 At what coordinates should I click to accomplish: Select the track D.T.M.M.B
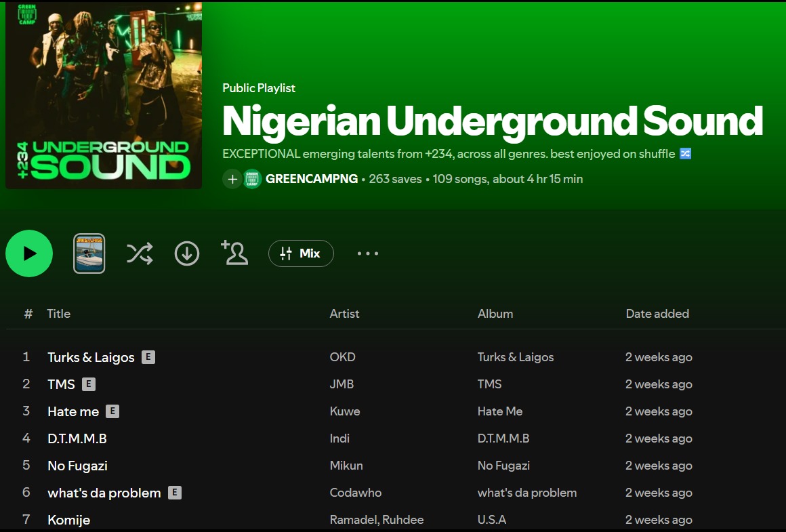coord(77,438)
